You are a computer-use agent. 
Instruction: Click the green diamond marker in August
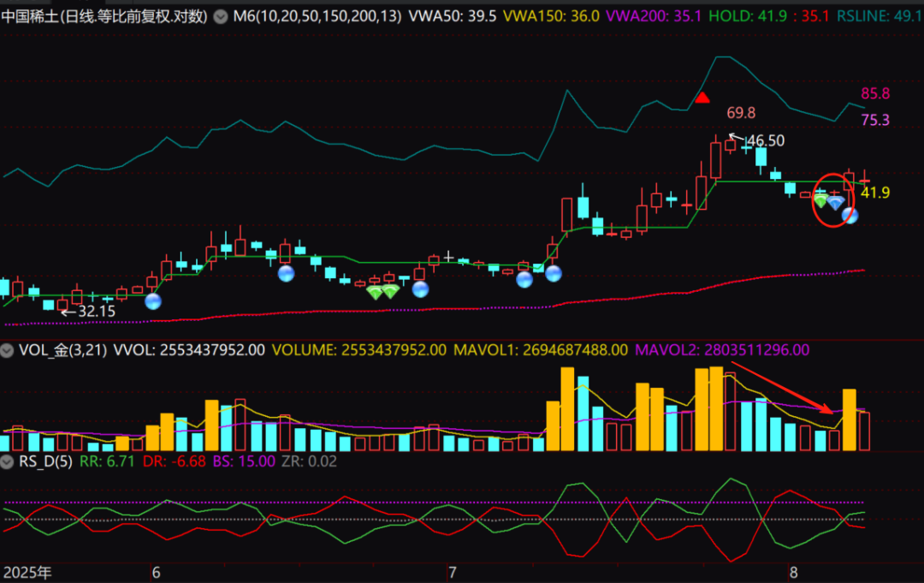click(x=820, y=201)
